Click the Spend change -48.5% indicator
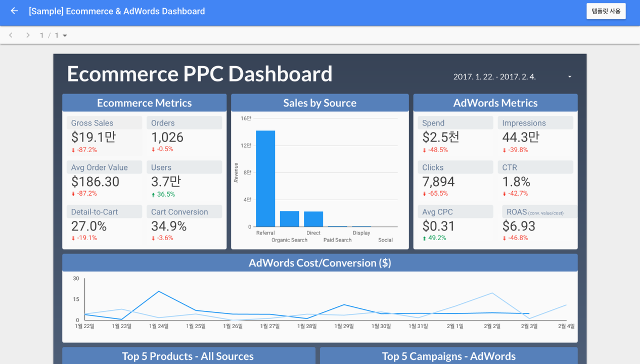This screenshot has width=640, height=364. [x=435, y=150]
